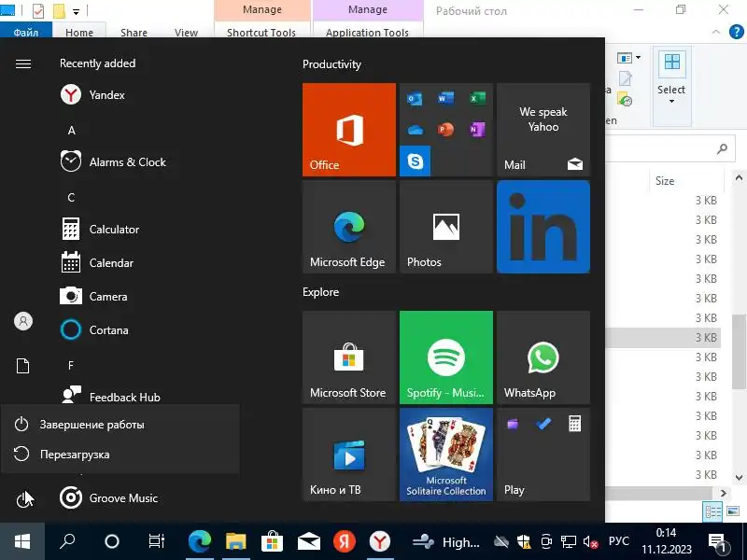Open Microsoft Store taskbar icon
747x560 pixels.
pyautogui.click(x=272, y=541)
